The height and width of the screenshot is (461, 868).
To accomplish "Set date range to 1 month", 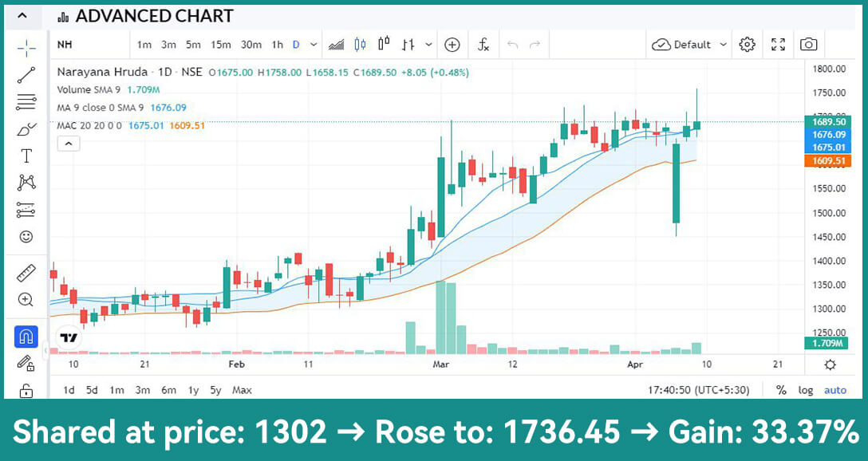I will pyautogui.click(x=116, y=390).
